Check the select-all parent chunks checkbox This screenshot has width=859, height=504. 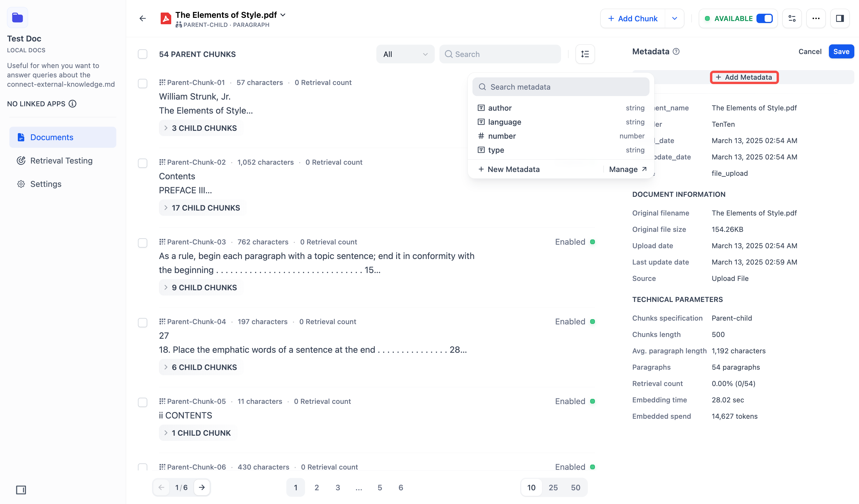coord(143,54)
